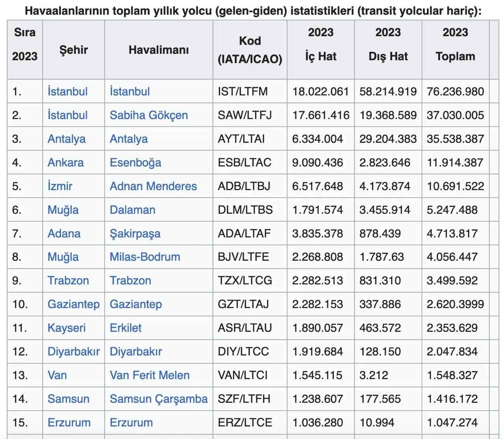Click the 2023 Toplam column header
The height and width of the screenshot is (439, 504).
(456, 50)
